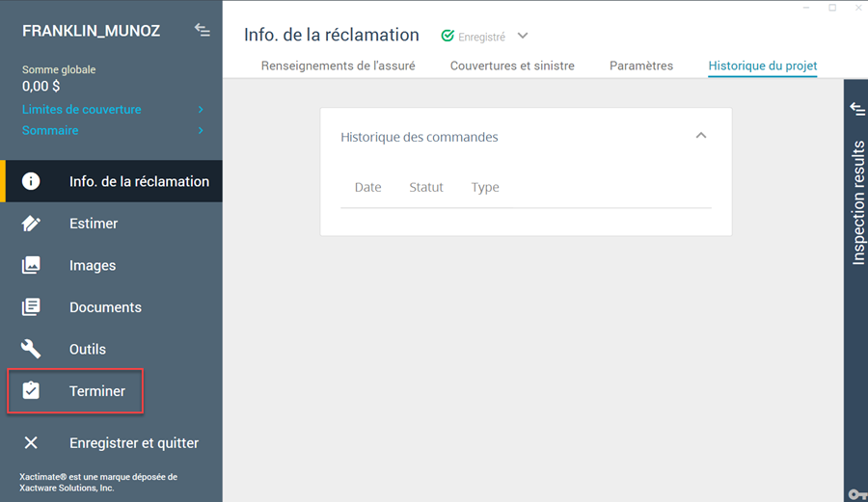Sort by the Type column header
This screenshot has width=868, height=502.
[x=485, y=188]
